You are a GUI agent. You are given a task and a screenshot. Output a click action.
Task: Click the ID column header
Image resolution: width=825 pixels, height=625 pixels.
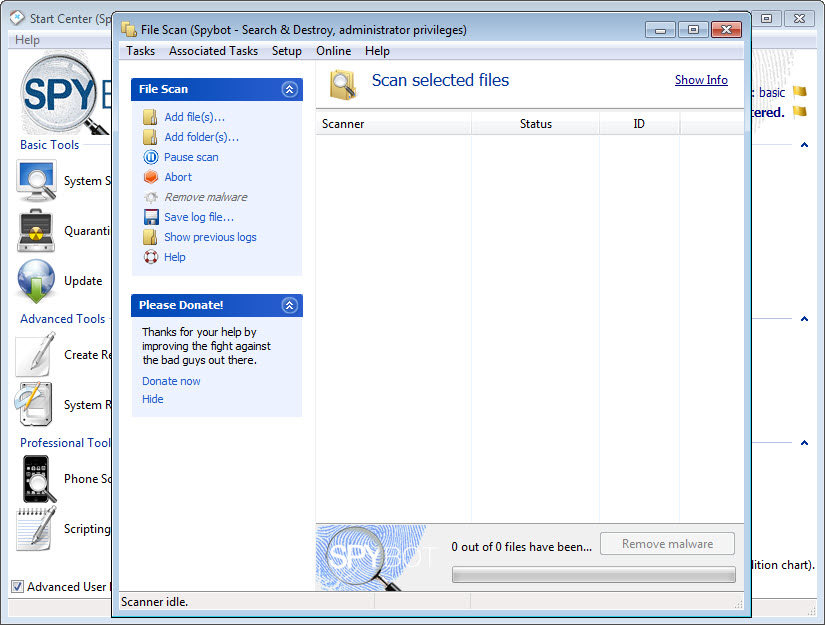click(x=639, y=124)
